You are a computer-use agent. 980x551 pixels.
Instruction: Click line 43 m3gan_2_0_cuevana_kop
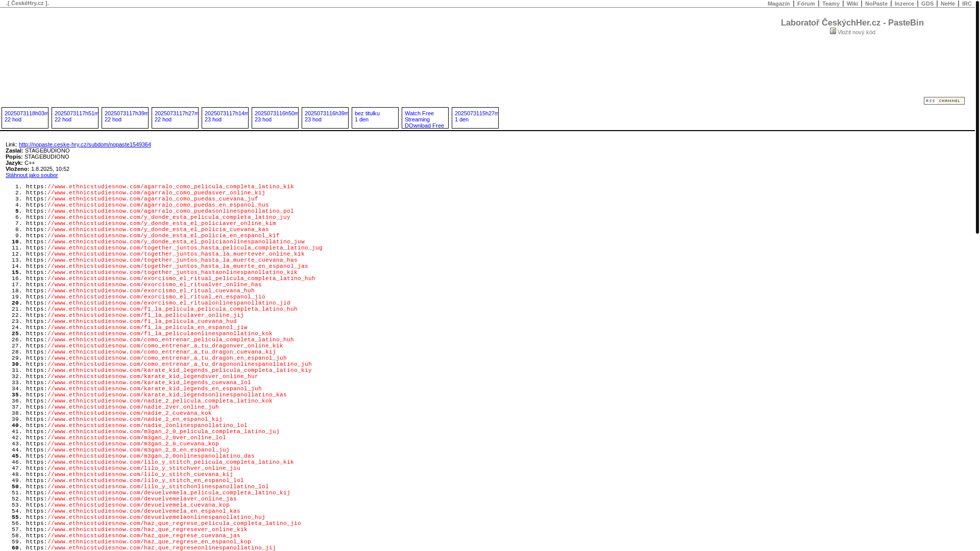point(122,444)
